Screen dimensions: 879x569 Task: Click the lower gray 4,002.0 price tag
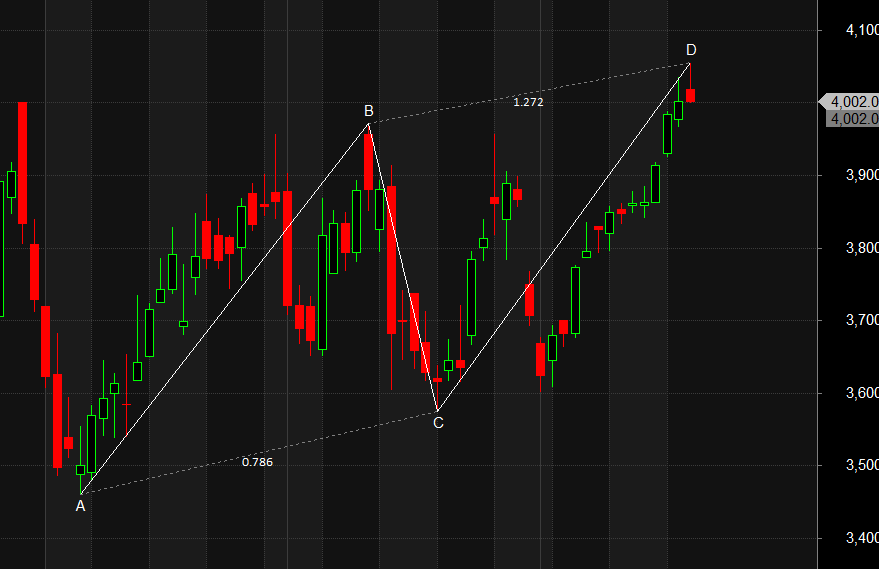click(x=852, y=118)
